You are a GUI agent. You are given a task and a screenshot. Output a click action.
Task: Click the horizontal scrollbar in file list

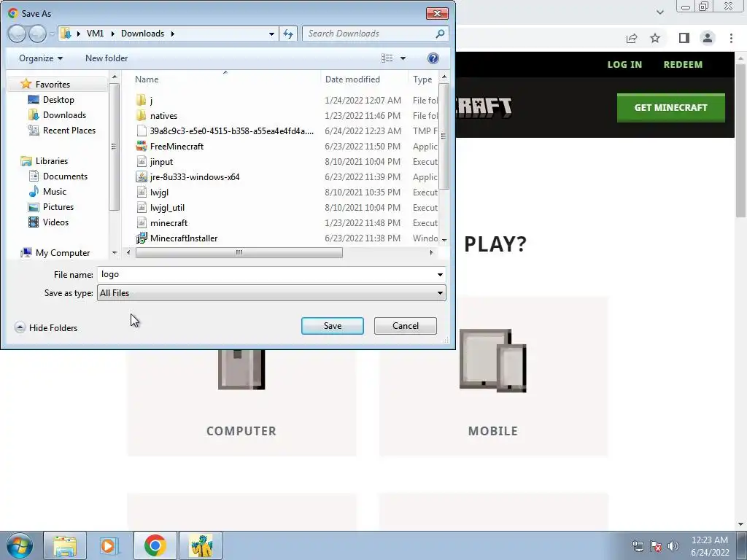point(239,252)
